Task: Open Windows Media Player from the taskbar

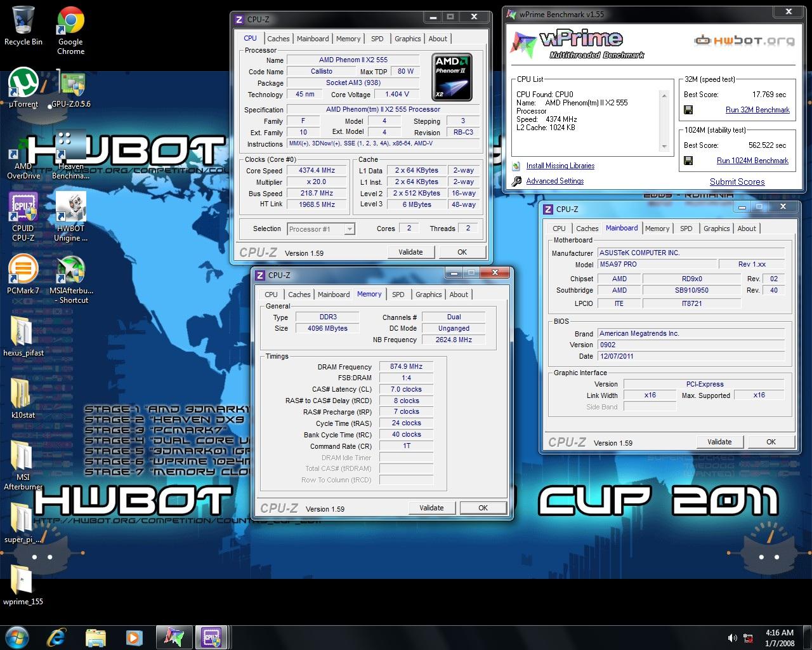Action: point(133,637)
